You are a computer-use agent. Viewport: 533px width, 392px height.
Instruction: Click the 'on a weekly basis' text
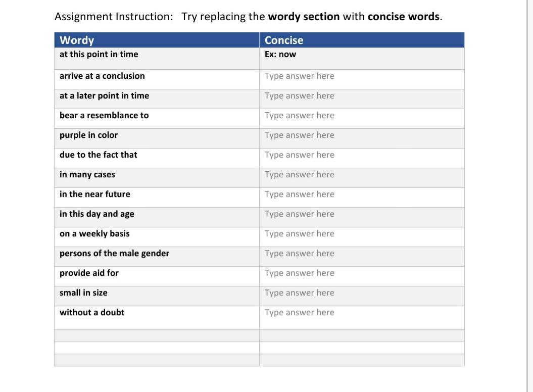point(94,234)
